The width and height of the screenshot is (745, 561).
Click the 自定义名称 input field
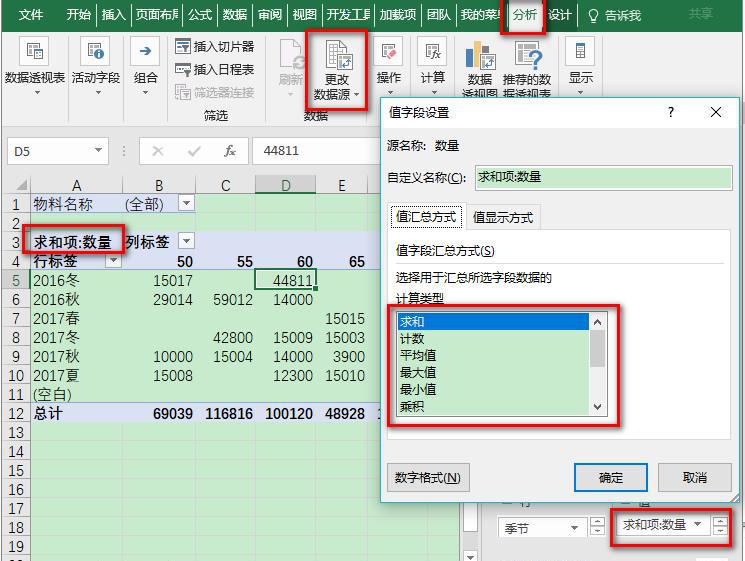[x=603, y=178]
